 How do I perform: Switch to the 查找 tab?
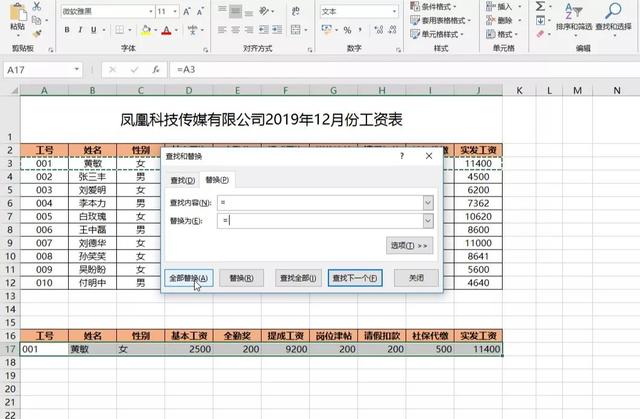[182, 180]
